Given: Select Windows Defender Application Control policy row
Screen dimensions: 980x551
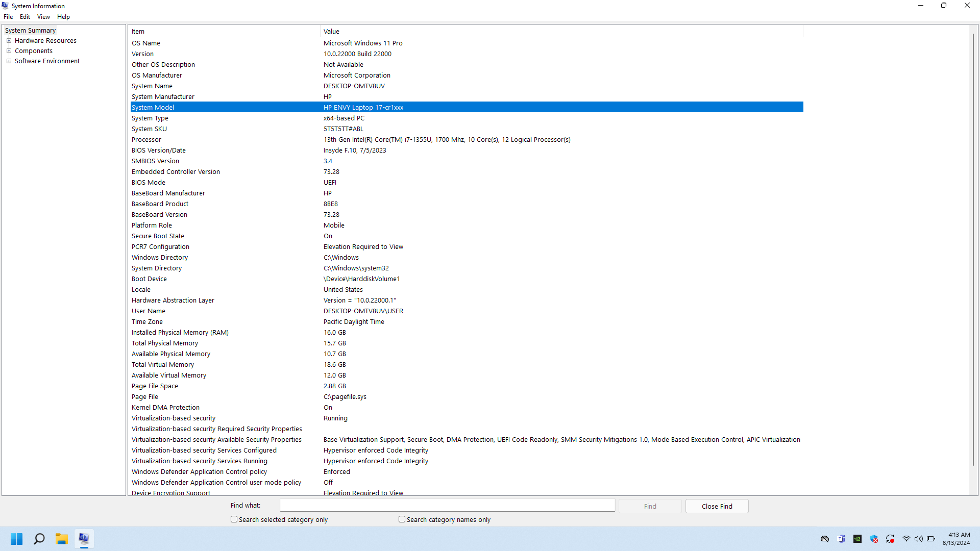Looking at the screenshot, I should (467, 472).
